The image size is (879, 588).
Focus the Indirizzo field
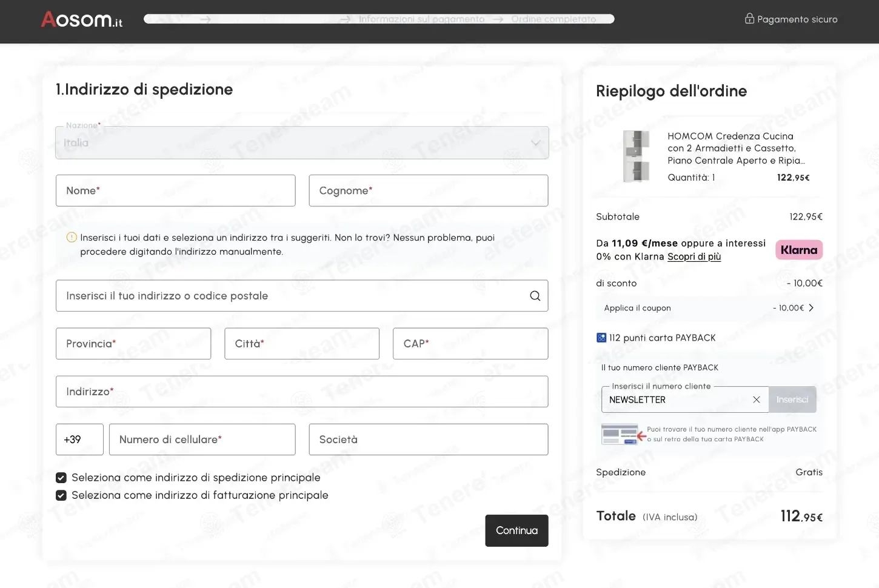pos(302,392)
